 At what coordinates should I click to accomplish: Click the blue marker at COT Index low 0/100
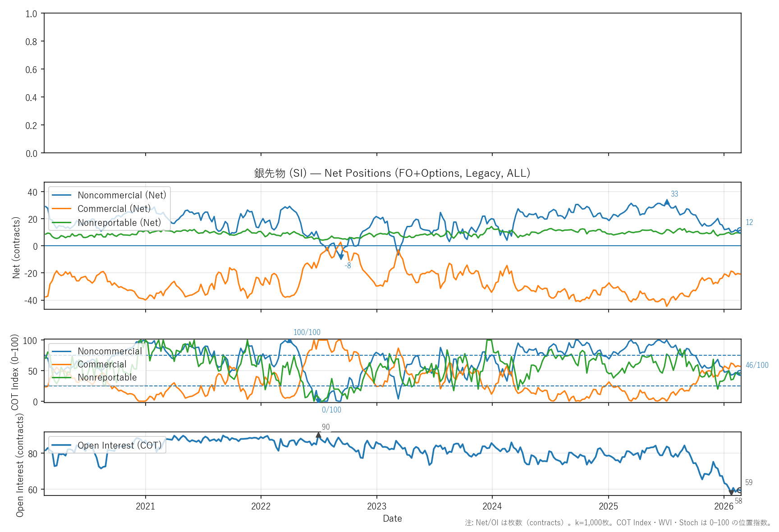(318, 401)
